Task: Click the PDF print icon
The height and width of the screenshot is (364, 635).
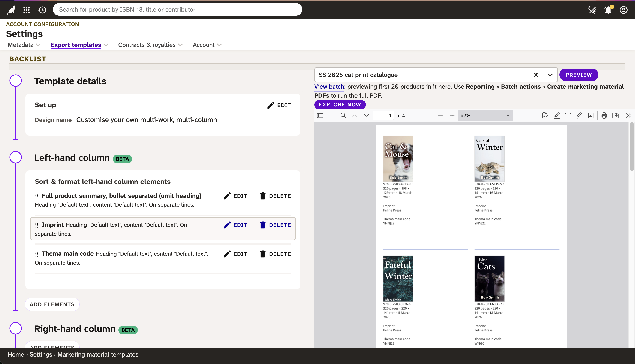Action: pos(604,115)
